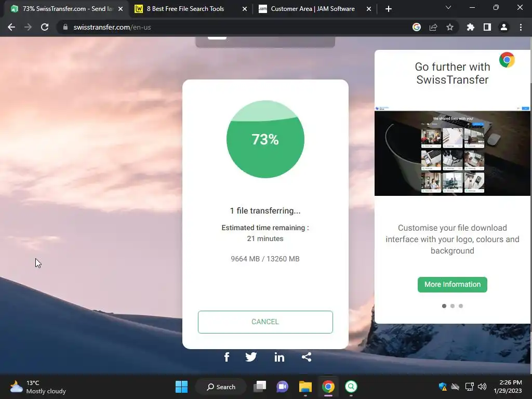Switch to Customer Area JAM Software tab
The height and width of the screenshot is (399, 532).
pos(314,9)
